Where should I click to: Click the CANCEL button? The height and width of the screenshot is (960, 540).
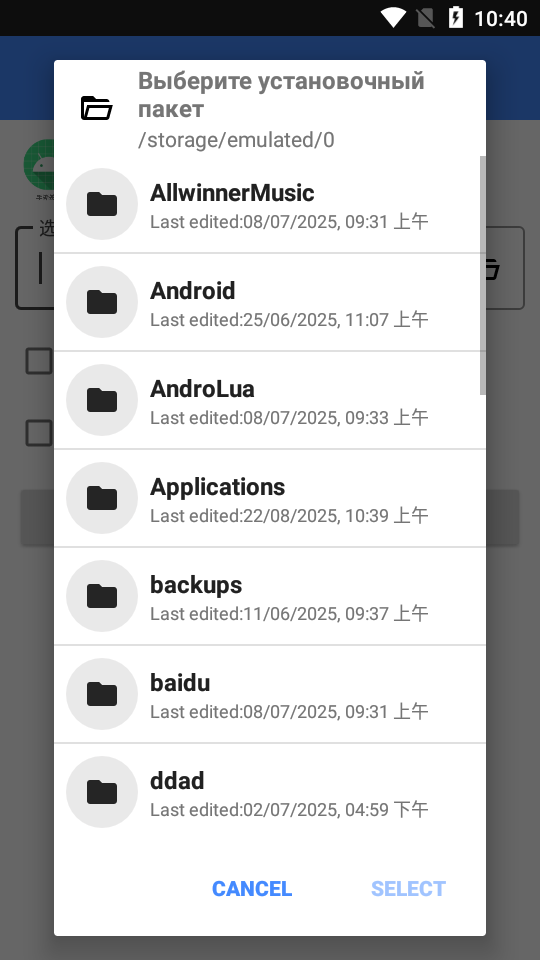pos(252,888)
